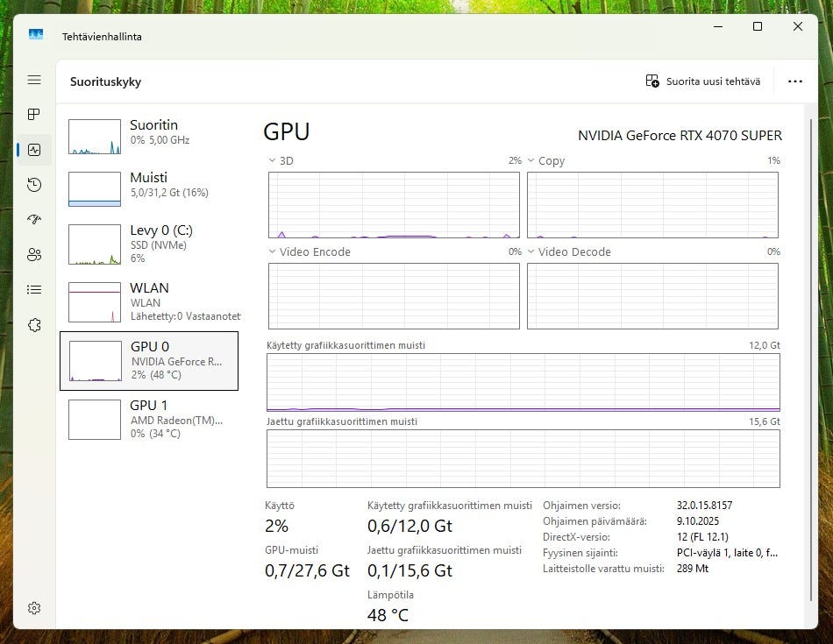The width and height of the screenshot is (833, 644).
Task: Open the hamburger navigation menu
Action: point(34,80)
